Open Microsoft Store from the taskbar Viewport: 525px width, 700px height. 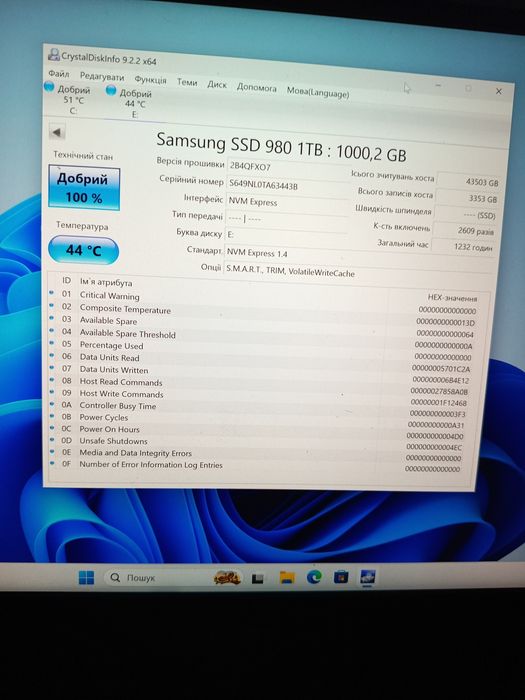click(x=341, y=577)
